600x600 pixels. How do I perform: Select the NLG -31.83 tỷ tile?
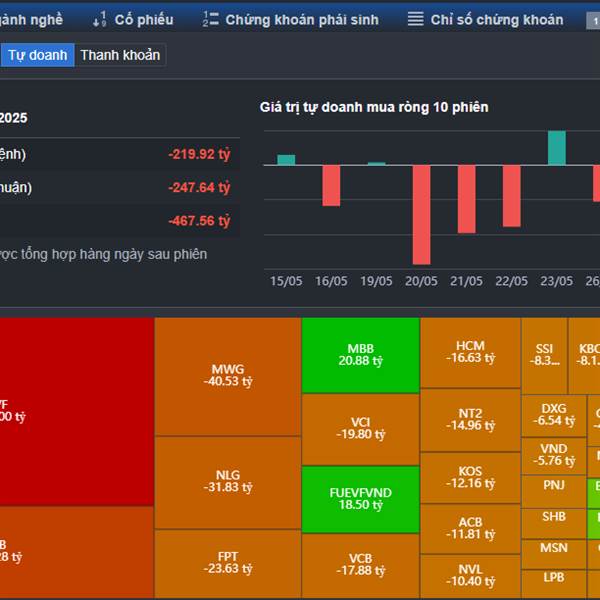tap(228, 483)
